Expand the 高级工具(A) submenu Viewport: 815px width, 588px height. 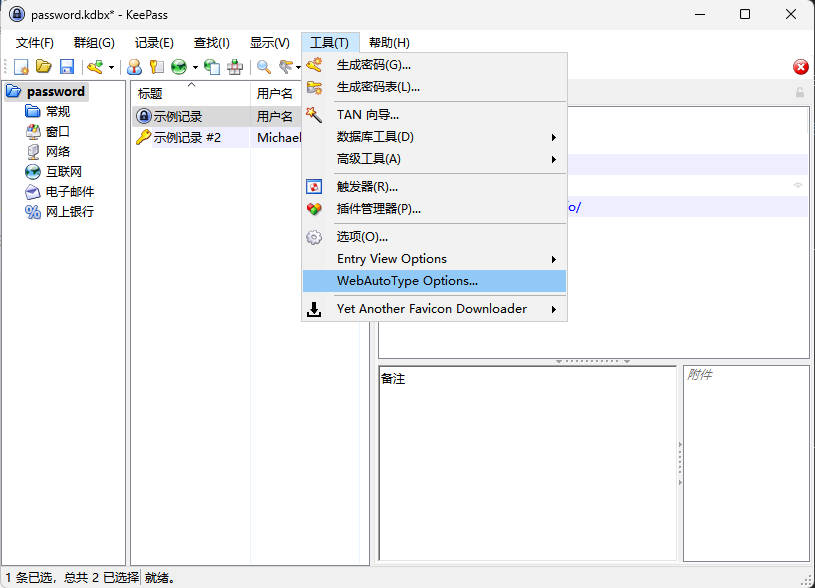click(434, 159)
